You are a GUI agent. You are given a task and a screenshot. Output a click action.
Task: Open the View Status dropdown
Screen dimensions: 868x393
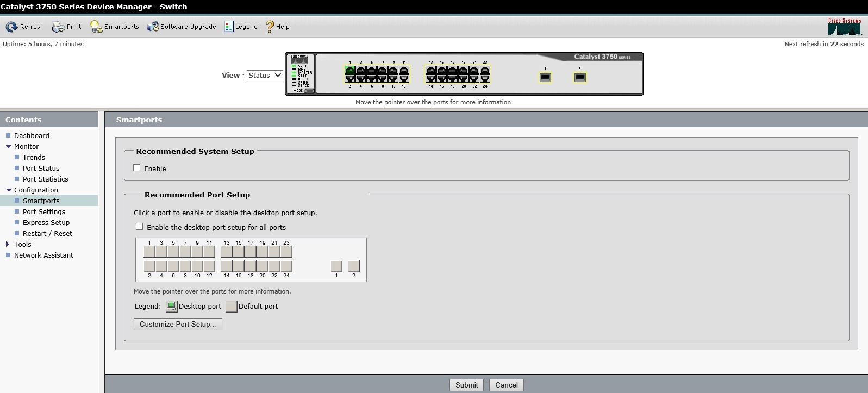tap(265, 76)
